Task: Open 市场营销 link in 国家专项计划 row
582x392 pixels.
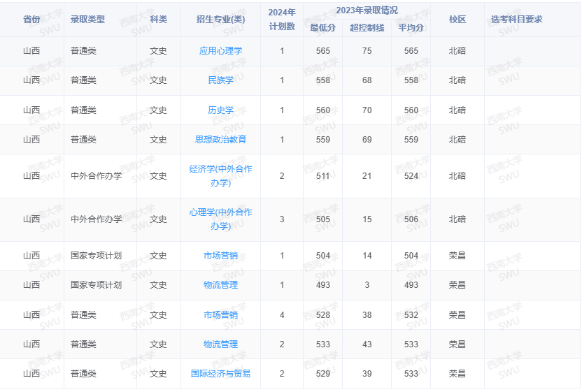Action: pyautogui.click(x=220, y=256)
